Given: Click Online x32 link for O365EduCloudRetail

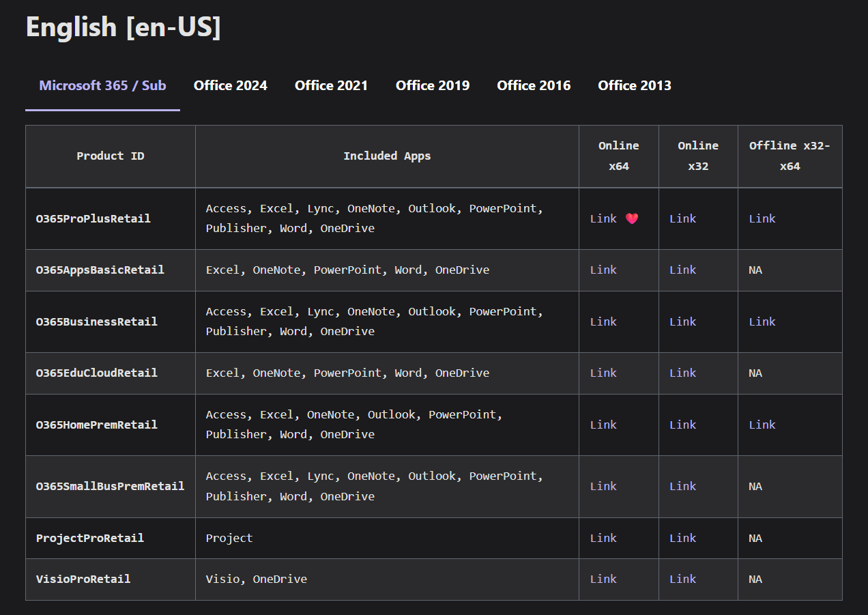Looking at the screenshot, I should click(x=682, y=373).
